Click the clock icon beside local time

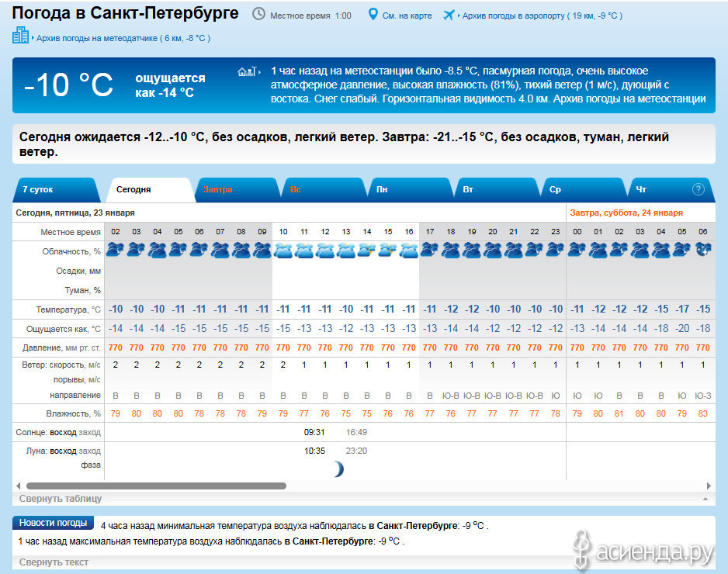point(258,15)
